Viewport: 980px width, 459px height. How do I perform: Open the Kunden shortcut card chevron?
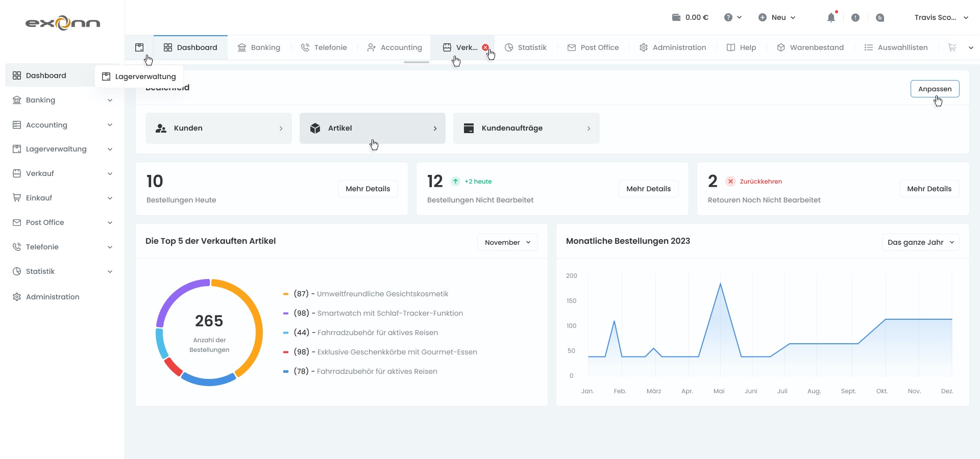(281, 129)
